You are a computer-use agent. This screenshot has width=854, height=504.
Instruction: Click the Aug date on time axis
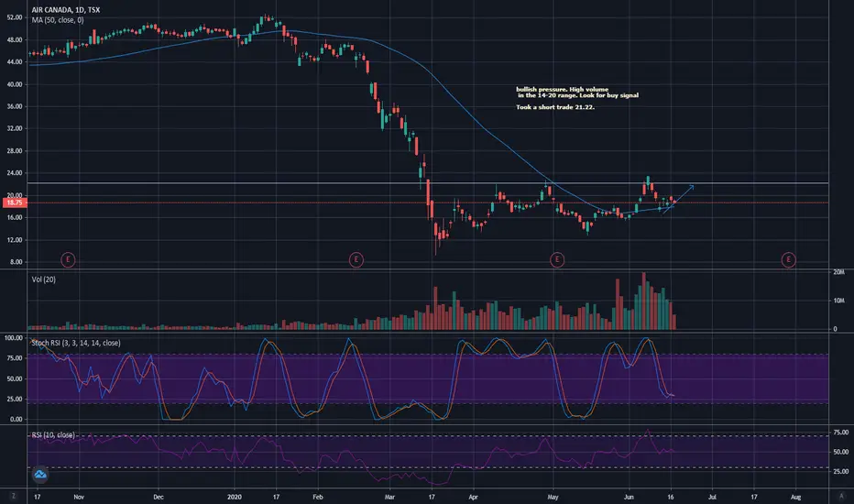coord(795,497)
